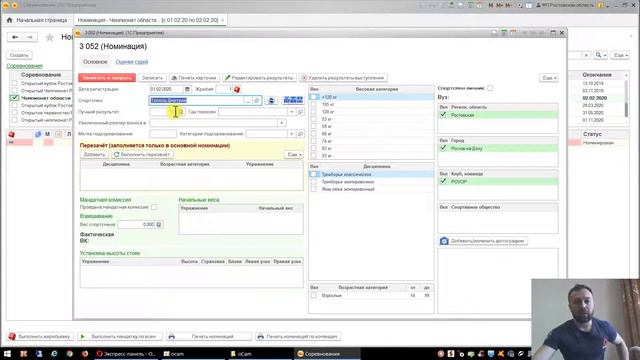
Task: Open the calendar picker for Дата регистрации
Action: coord(187,89)
